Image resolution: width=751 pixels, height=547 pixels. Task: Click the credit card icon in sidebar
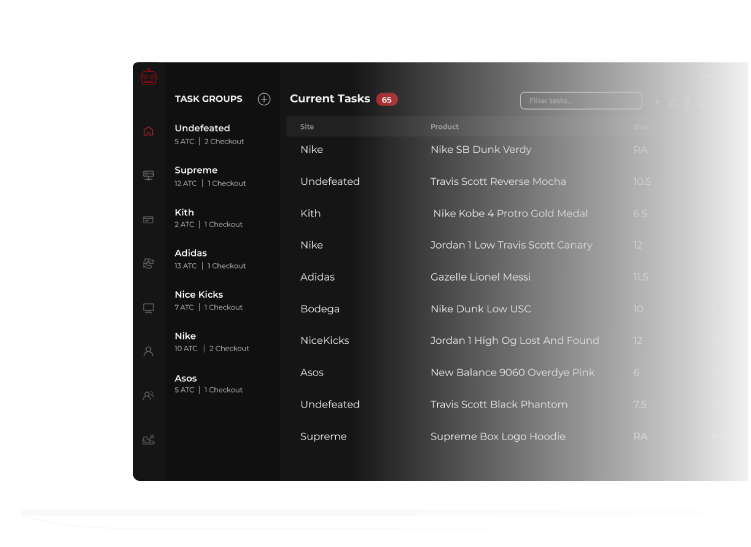tap(149, 219)
